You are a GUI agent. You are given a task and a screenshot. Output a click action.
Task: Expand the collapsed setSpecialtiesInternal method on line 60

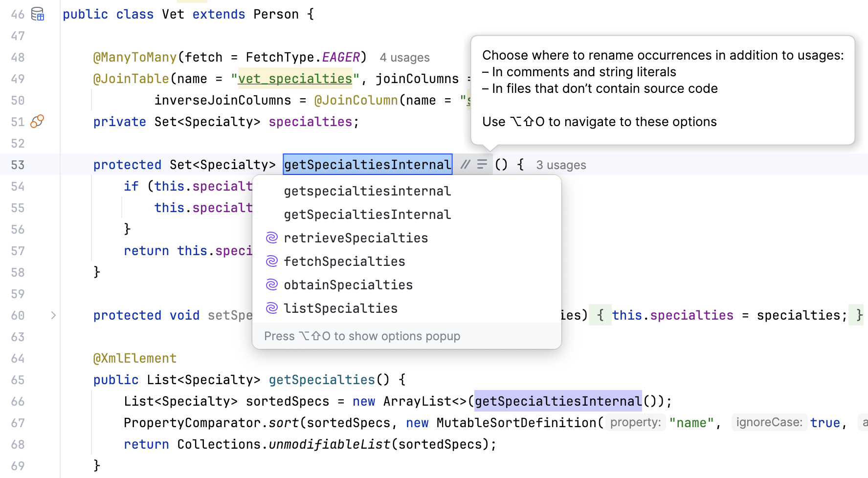53,315
